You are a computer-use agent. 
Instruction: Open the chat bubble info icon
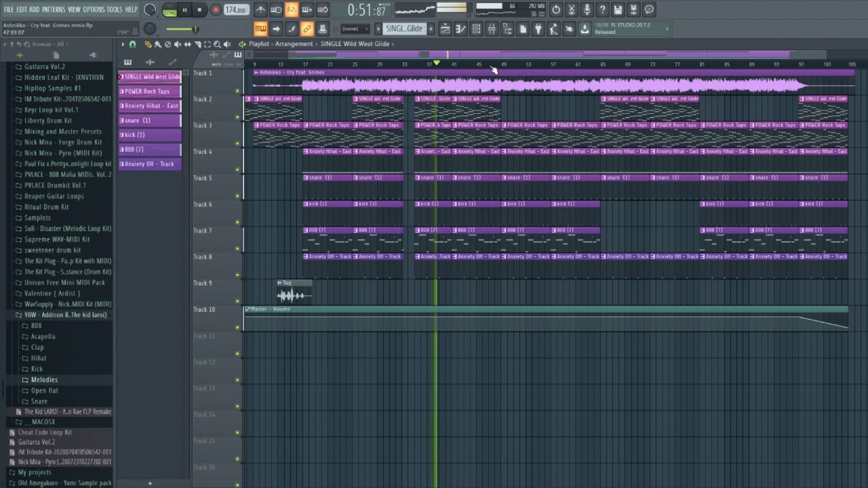click(650, 9)
